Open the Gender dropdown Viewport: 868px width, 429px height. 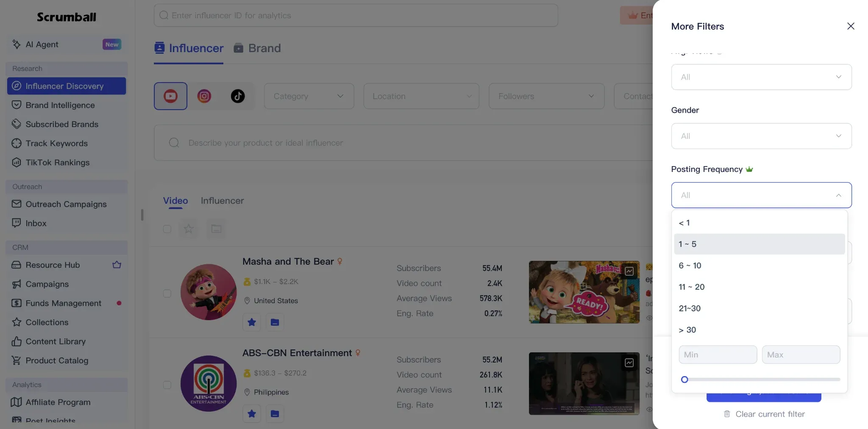click(761, 136)
